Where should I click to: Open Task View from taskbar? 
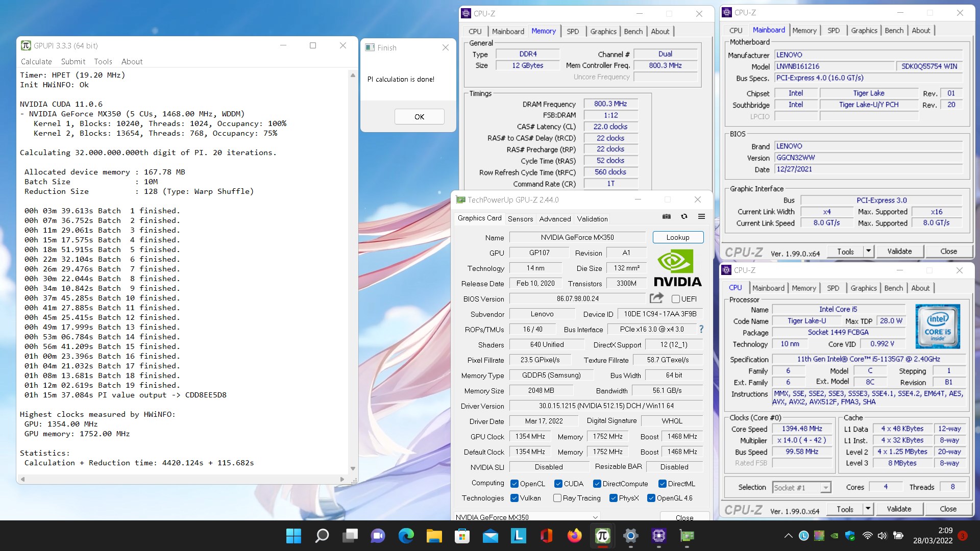pyautogui.click(x=350, y=536)
